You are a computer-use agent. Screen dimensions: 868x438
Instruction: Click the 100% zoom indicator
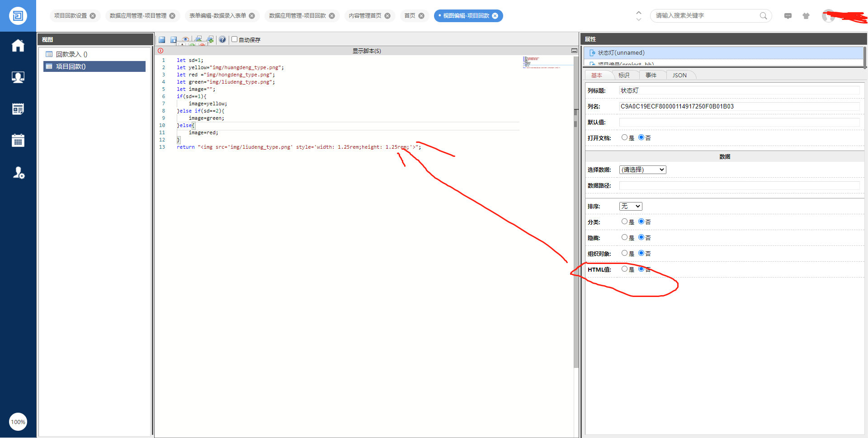[x=18, y=422]
